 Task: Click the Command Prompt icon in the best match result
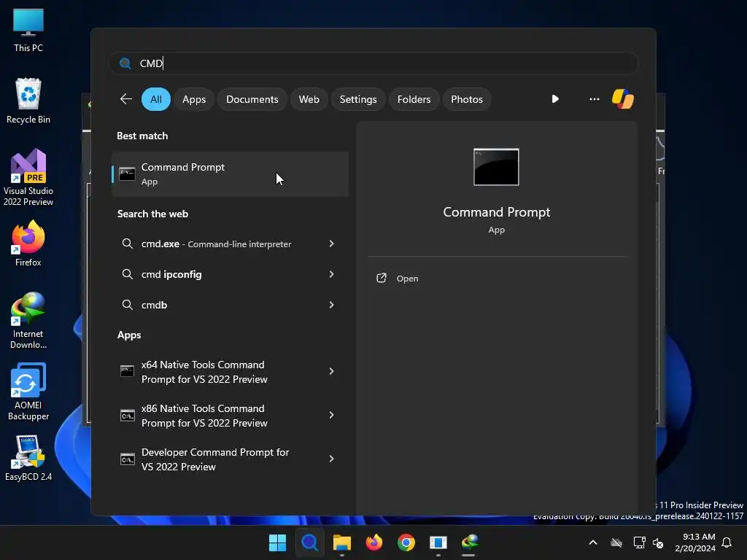coord(127,174)
